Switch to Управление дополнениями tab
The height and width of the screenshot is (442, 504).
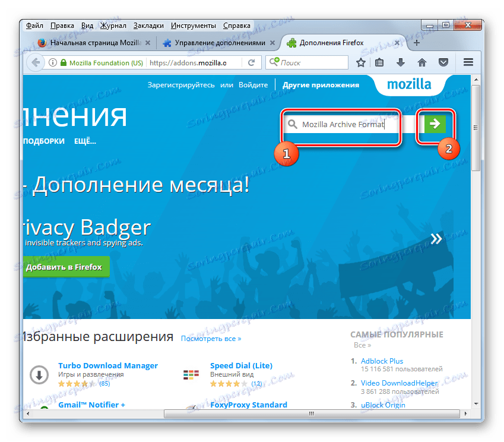coord(218,43)
